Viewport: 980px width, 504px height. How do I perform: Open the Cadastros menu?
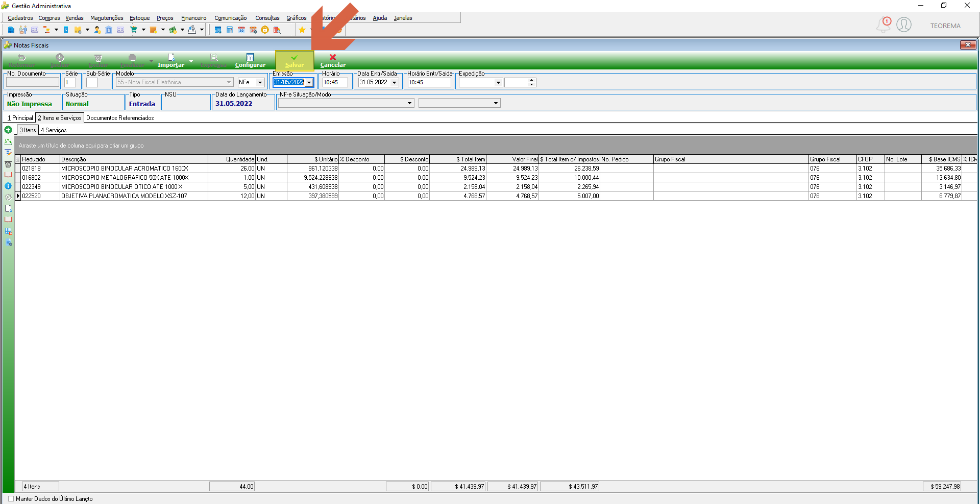20,18
